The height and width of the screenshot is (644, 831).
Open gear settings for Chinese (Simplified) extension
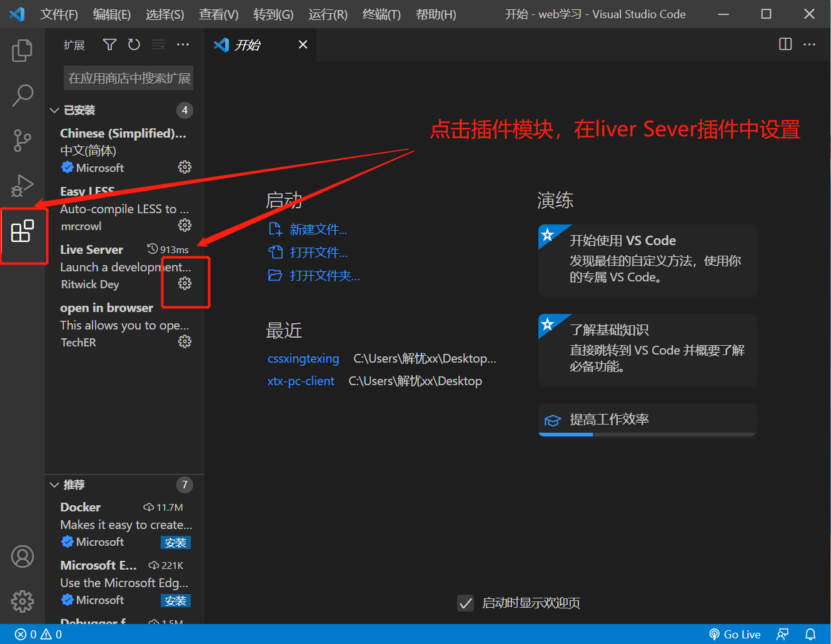pyautogui.click(x=184, y=167)
